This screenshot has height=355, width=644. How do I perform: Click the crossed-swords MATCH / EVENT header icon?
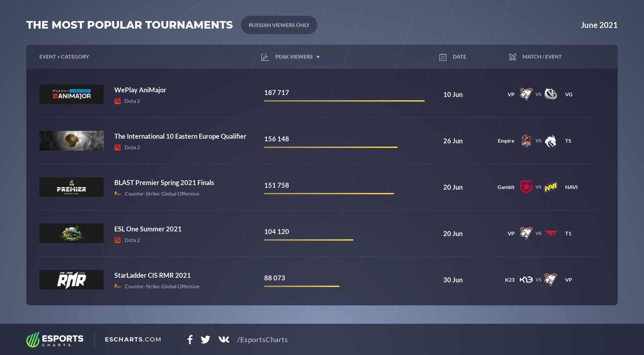coord(513,57)
